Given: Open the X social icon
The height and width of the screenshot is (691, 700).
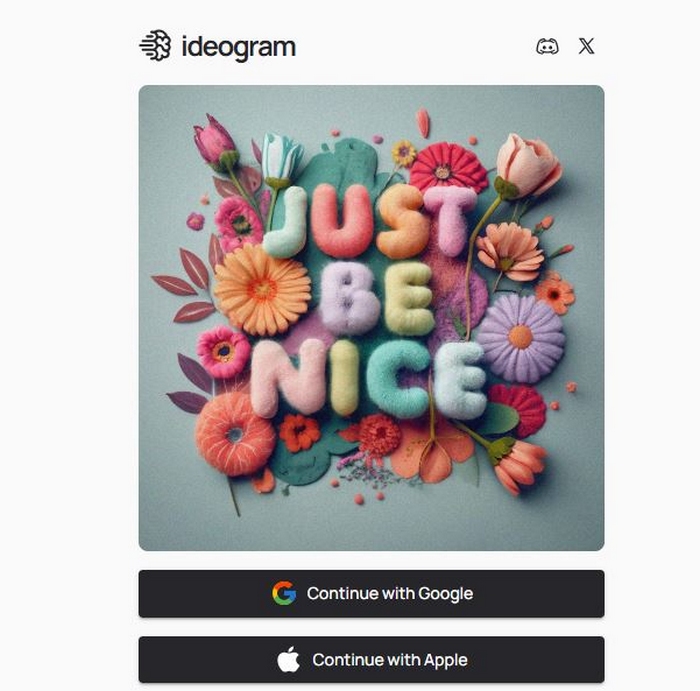Looking at the screenshot, I should tap(586, 46).
